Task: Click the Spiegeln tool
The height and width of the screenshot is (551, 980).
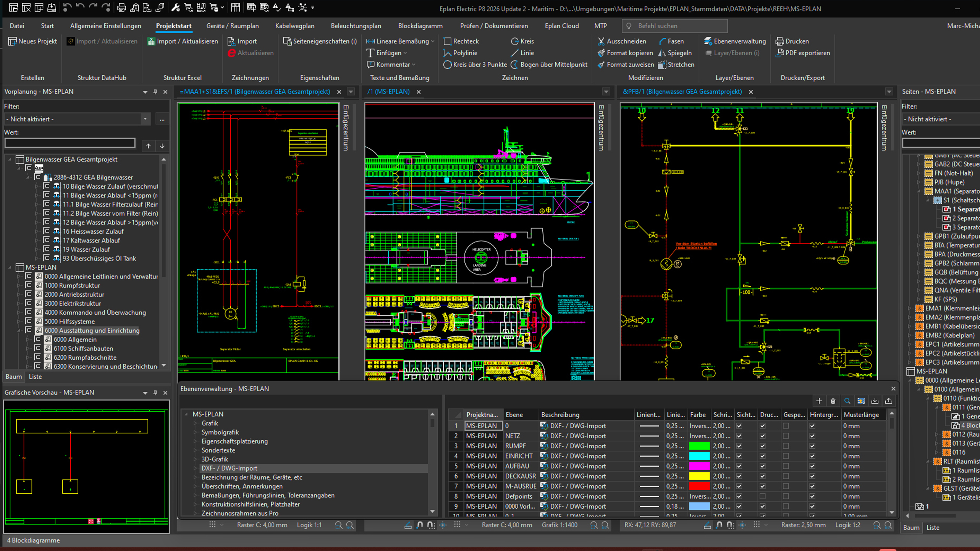Action: (675, 53)
